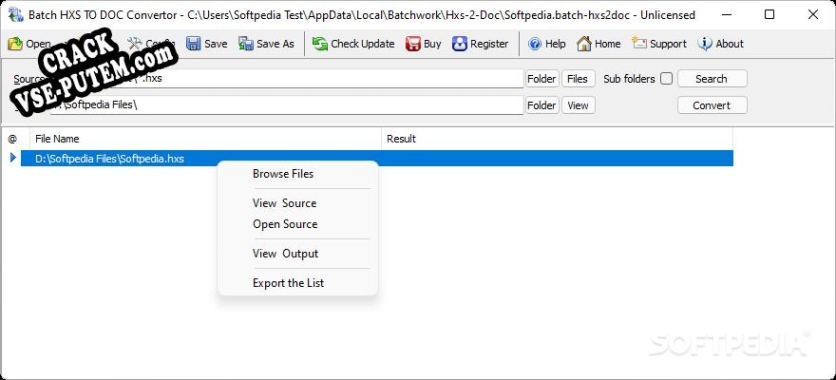Click the About info icon
The width and height of the screenshot is (836, 380).
click(x=705, y=44)
